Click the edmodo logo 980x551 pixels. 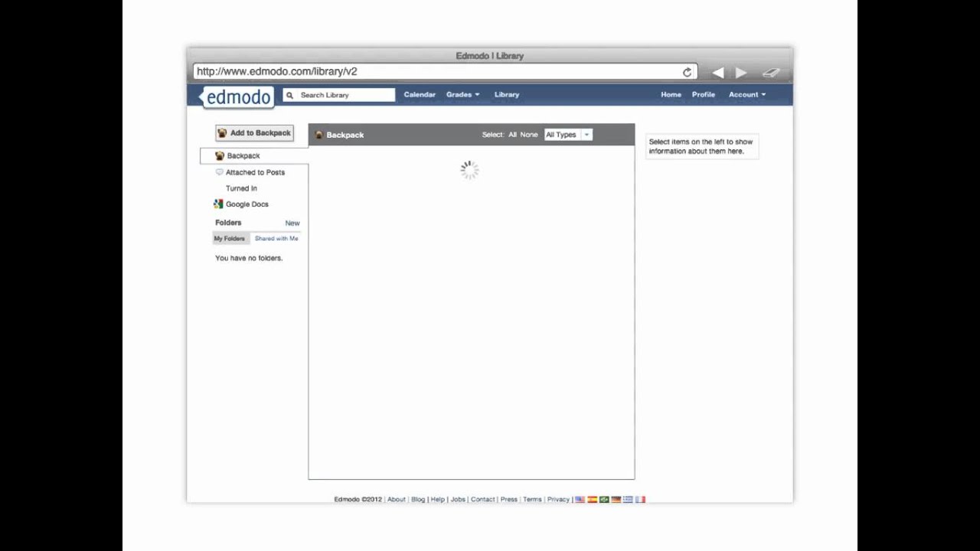click(237, 97)
